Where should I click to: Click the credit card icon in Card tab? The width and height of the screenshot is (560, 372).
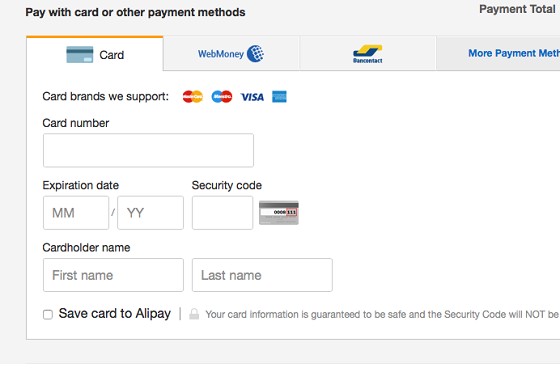pyautogui.click(x=80, y=55)
